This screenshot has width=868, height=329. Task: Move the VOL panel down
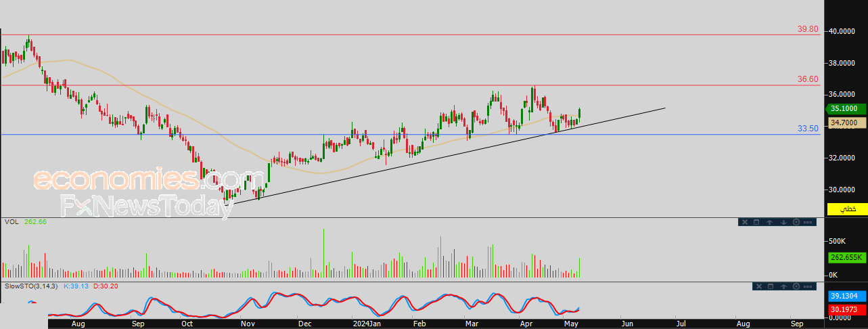click(783, 222)
